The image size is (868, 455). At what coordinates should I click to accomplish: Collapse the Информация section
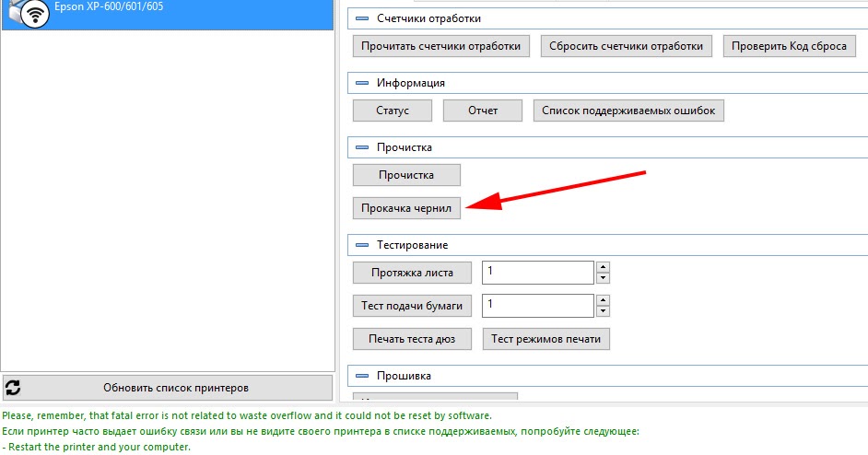[362, 83]
